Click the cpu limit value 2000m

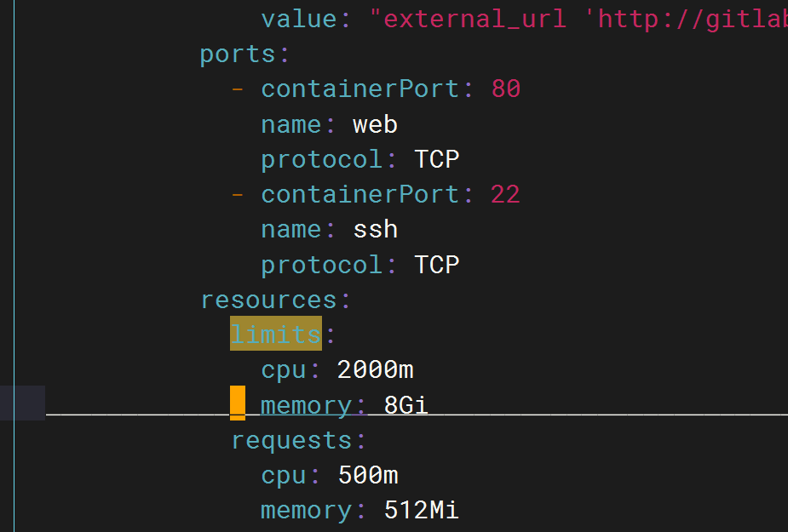point(375,370)
